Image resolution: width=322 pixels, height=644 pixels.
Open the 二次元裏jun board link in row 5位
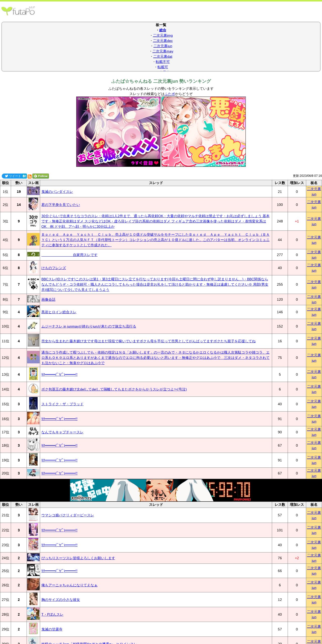click(314, 255)
